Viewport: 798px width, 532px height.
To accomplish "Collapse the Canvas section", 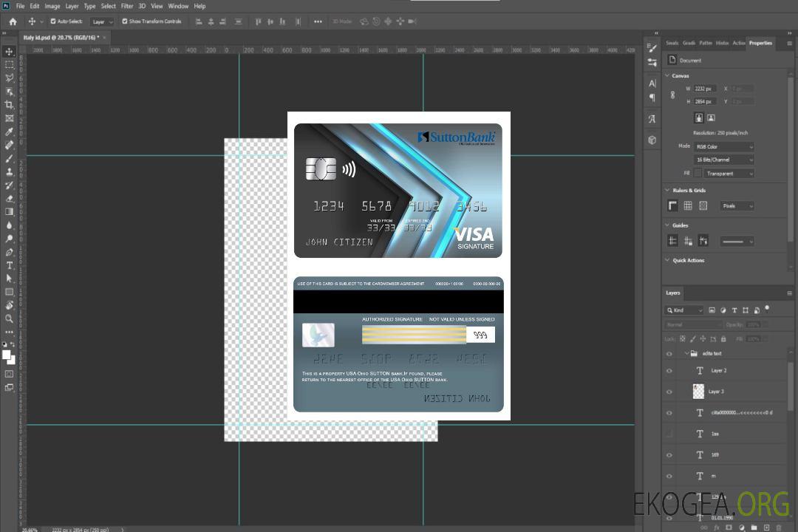I will pyautogui.click(x=667, y=75).
